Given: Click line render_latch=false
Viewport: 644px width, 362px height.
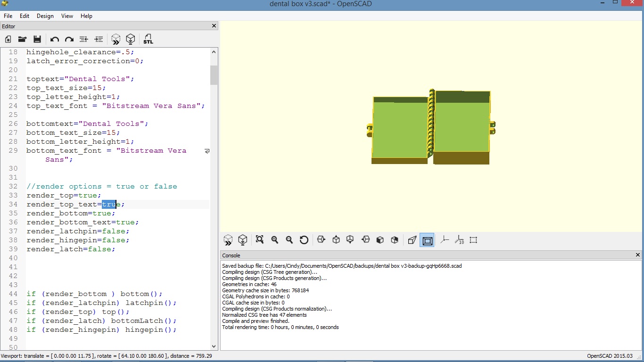Looking at the screenshot, I should [71, 249].
